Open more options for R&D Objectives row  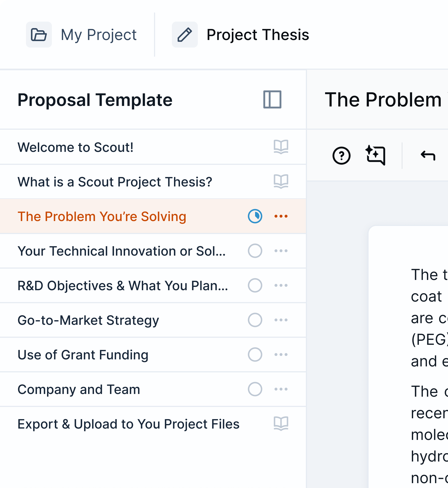[281, 285]
